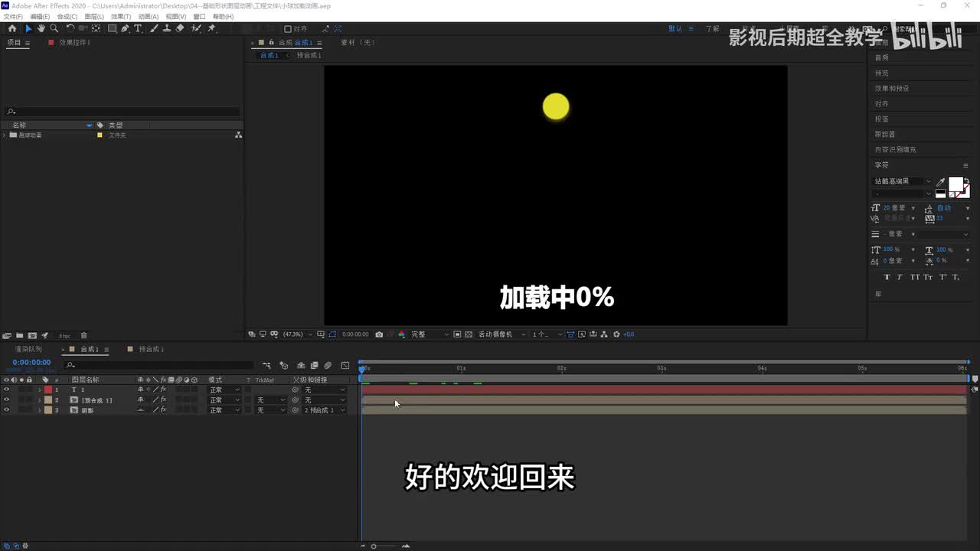Screen dimensions: 980x551
Task: Click the snapshot camera icon in viewer
Action: pos(378,334)
